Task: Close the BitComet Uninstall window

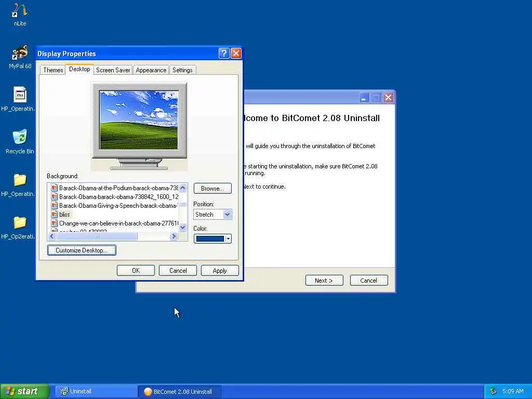Action: click(388, 98)
